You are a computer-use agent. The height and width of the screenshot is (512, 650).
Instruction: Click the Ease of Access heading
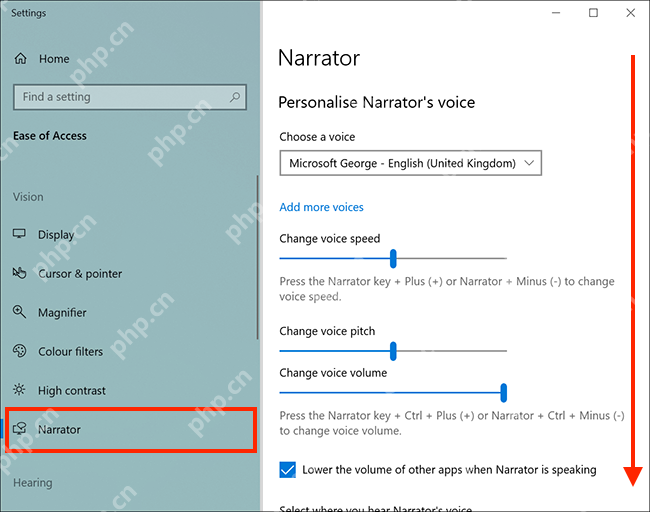50,136
